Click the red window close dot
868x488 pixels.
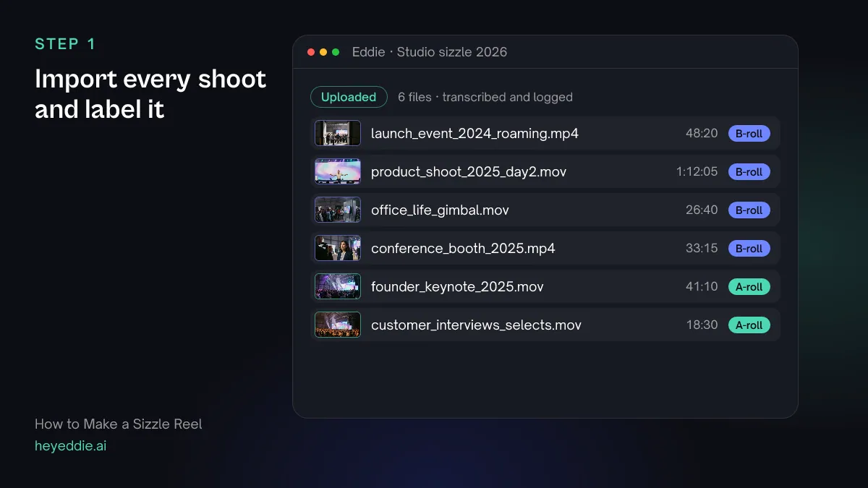[311, 52]
